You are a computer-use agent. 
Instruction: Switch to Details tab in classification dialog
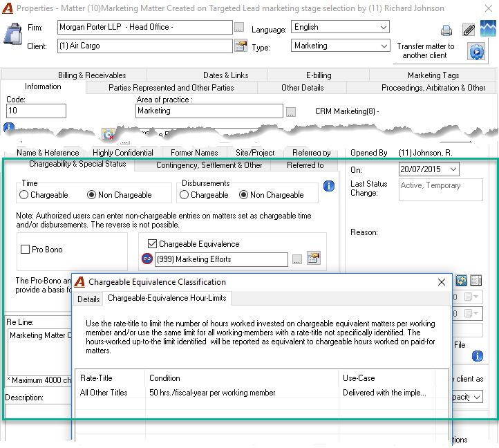(88, 299)
